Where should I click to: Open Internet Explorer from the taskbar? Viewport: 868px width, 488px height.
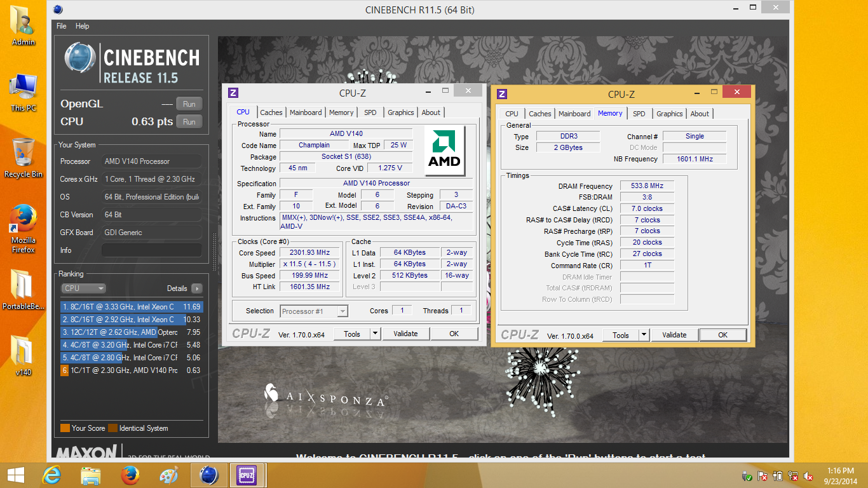(52, 475)
